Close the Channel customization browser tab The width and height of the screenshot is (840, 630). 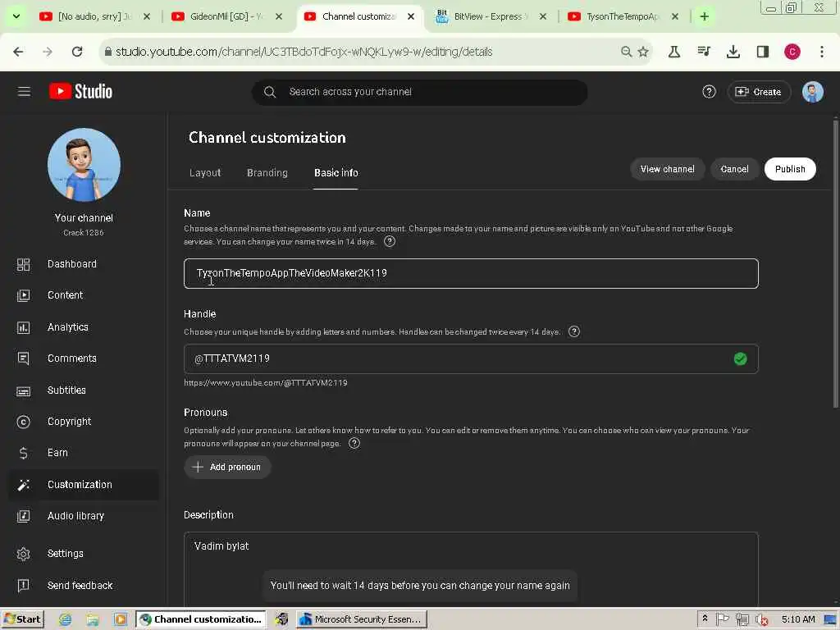tap(410, 16)
